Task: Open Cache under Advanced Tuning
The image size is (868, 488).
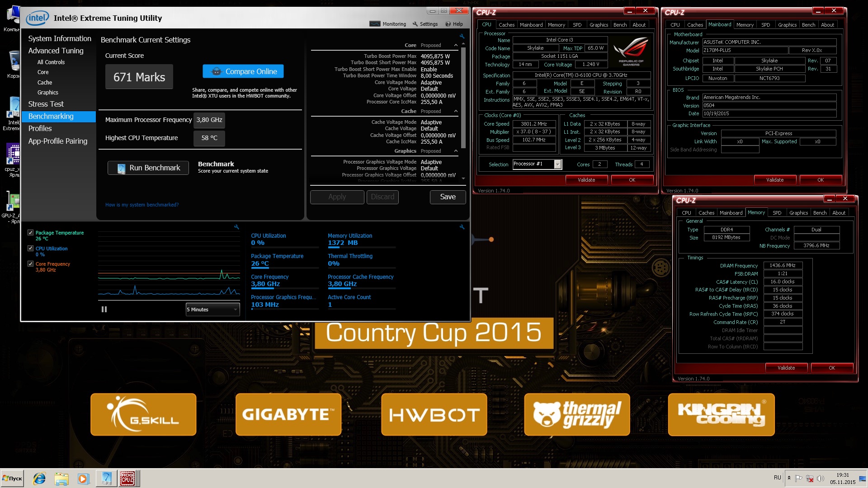Action: point(45,83)
